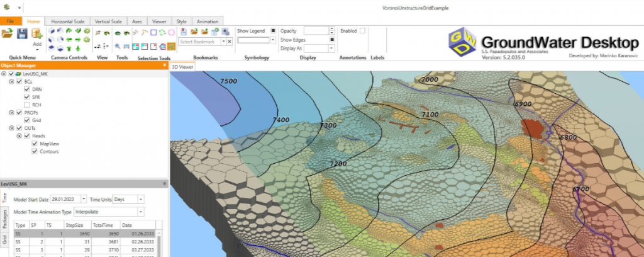The width and height of the screenshot is (644, 257).
Task: Click the Save disk icon
Action: [23, 33]
